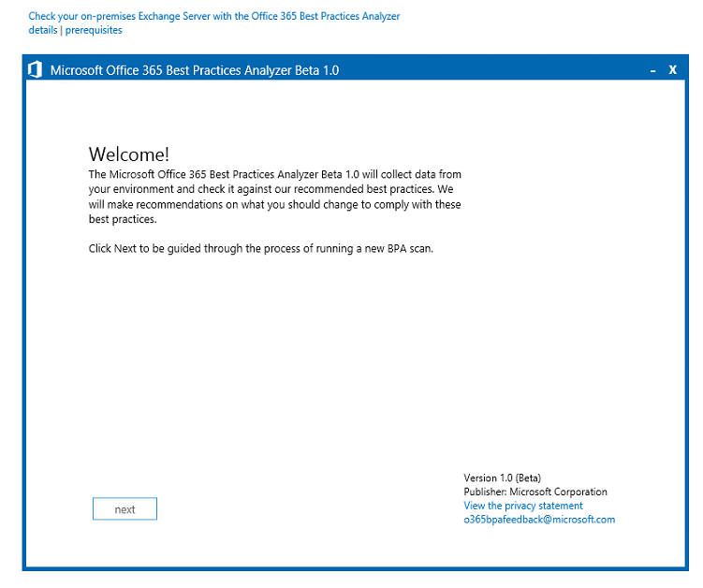Open the details link
703x588 pixels.
[42, 30]
